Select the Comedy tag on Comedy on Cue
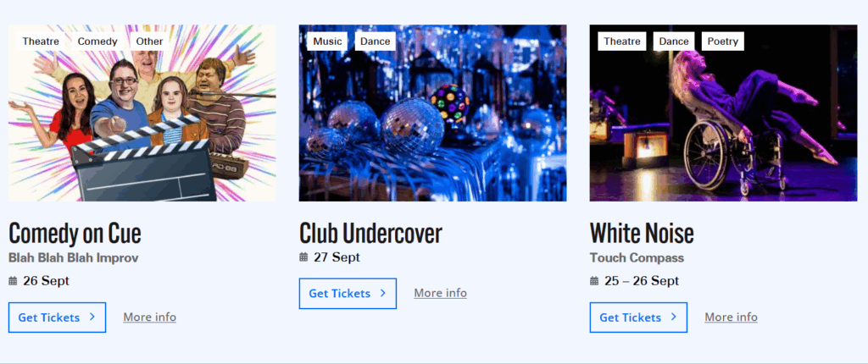The width and height of the screenshot is (868, 364). 97,41
